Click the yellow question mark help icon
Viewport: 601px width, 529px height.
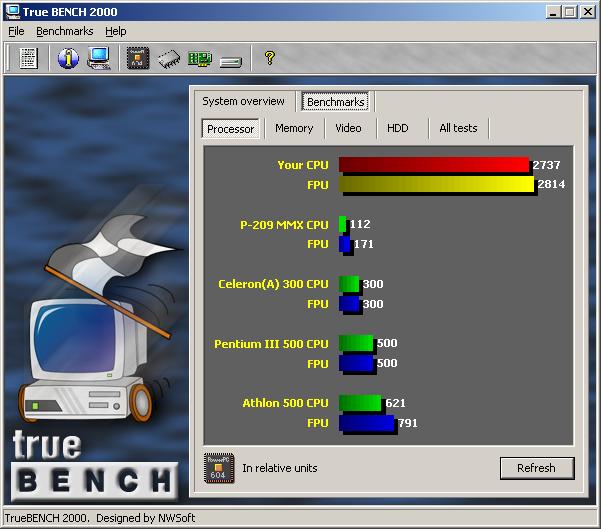point(270,58)
